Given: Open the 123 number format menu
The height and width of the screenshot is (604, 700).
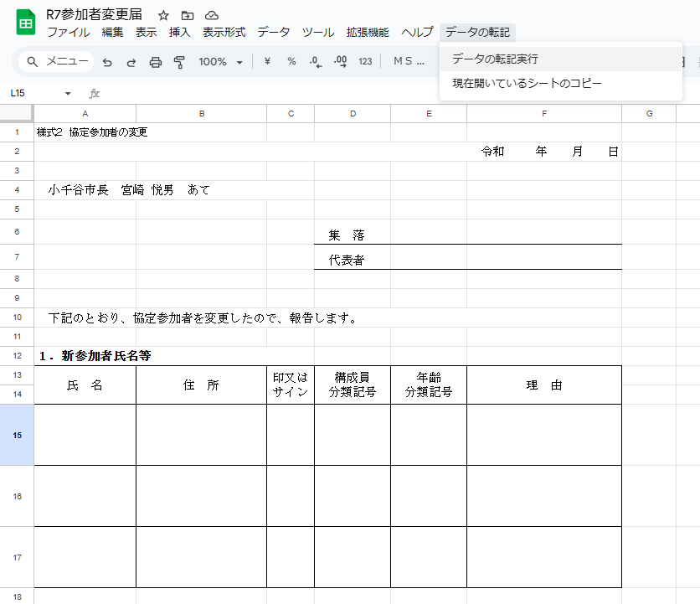Looking at the screenshot, I should click(365, 61).
